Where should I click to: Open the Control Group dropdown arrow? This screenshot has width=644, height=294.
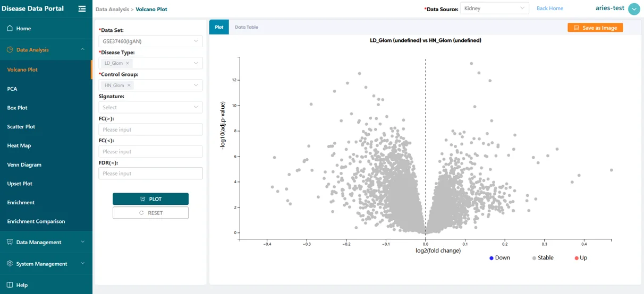(196, 85)
